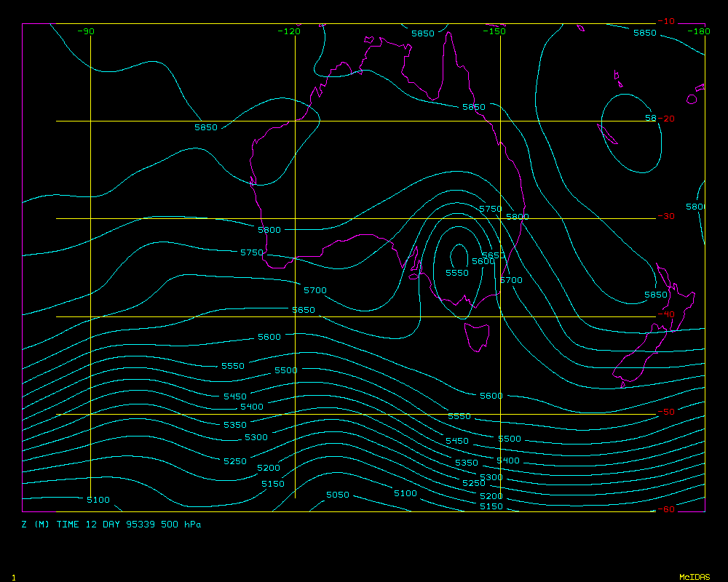This screenshot has width=728, height=582.
Task: Select the red -10 latitude label
Action: tap(665, 21)
